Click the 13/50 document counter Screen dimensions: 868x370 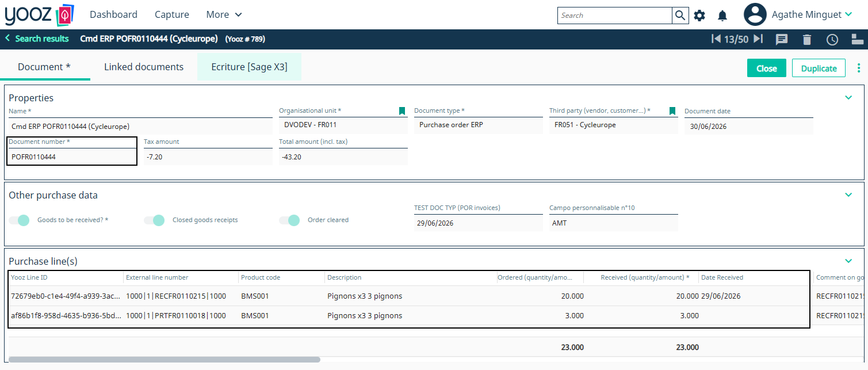pyautogui.click(x=737, y=39)
